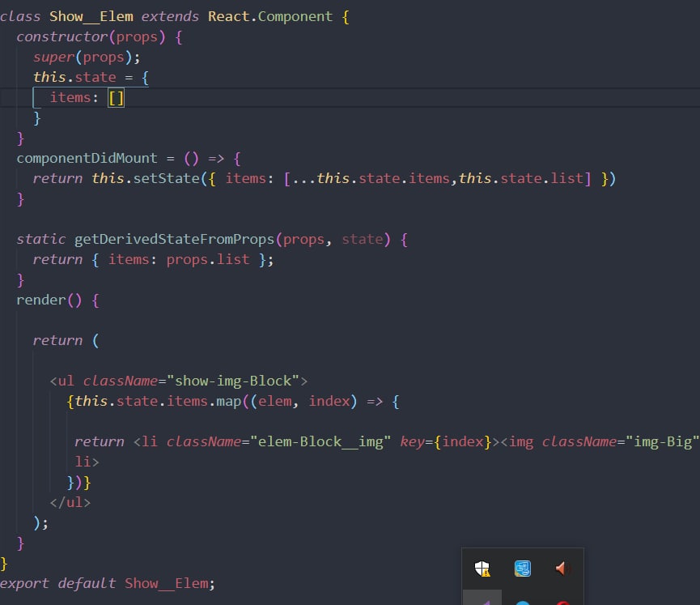Click the "img-Big" className string
This screenshot has width=700, height=605.
663,441
